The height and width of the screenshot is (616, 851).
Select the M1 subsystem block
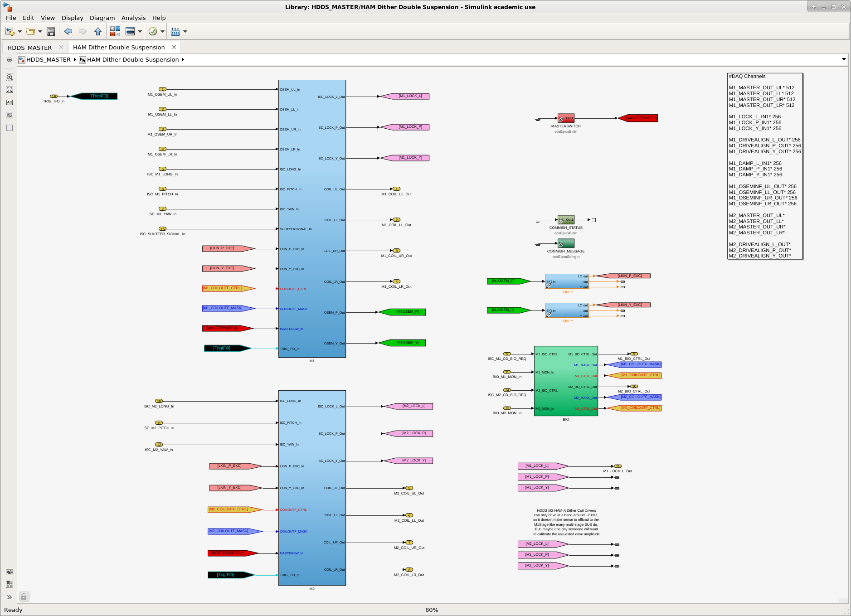point(312,218)
